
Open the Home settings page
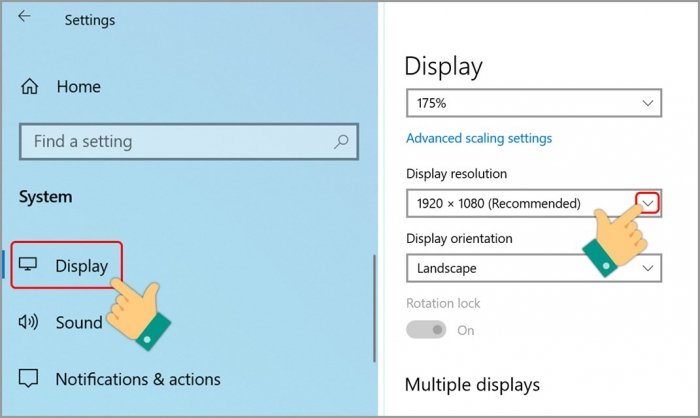click(x=78, y=87)
